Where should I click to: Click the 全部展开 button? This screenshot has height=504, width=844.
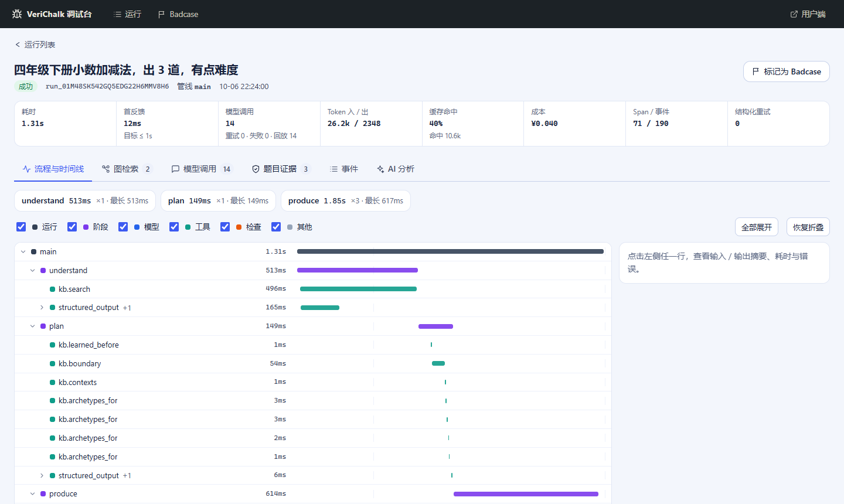[757, 227]
